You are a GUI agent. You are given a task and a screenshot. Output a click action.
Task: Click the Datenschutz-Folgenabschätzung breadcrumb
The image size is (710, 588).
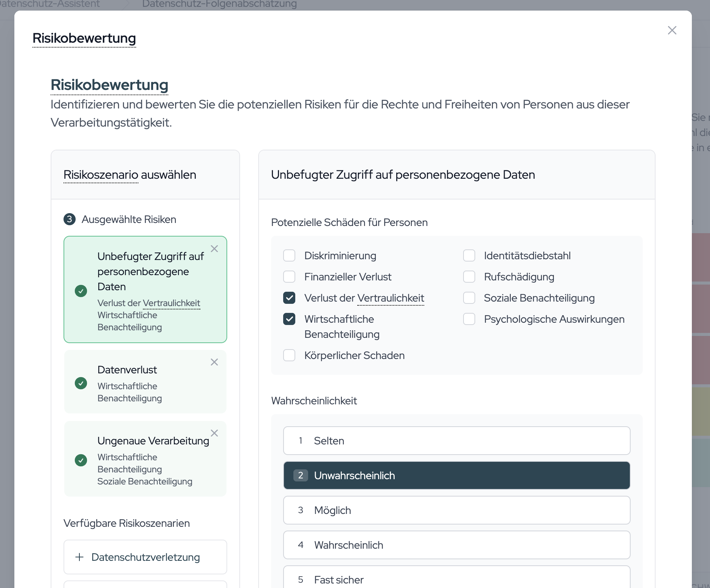tap(219, 4)
